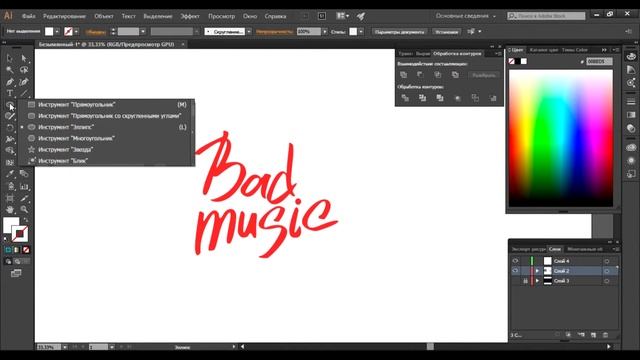Delete selected layer with trash icon
The height and width of the screenshot is (360, 640).
605,335
